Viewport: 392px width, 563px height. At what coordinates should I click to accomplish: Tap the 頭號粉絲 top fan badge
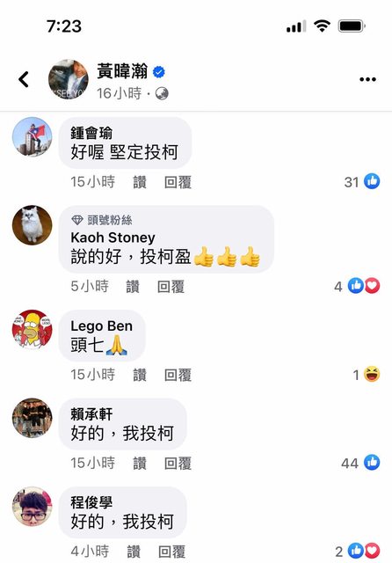(102, 220)
